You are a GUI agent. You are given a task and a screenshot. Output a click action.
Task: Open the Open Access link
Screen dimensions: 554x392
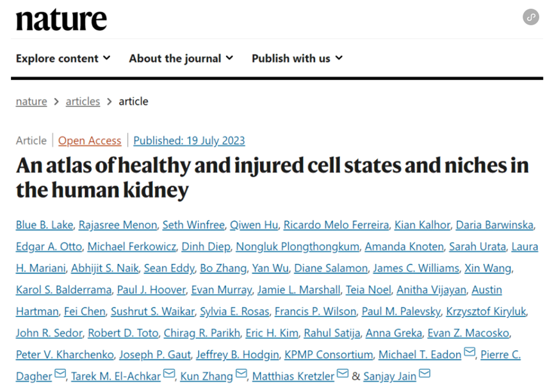(90, 141)
